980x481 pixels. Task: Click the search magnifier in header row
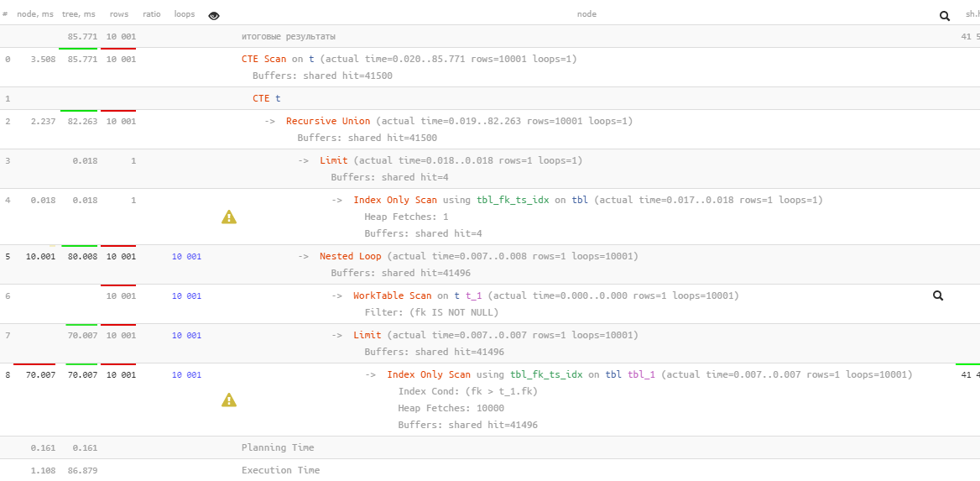tap(945, 15)
